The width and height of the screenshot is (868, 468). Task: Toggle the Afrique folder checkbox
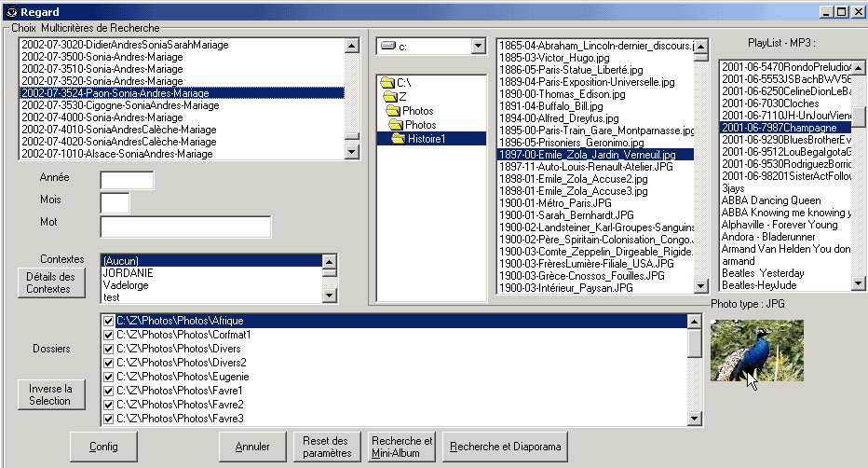tap(109, 321)
